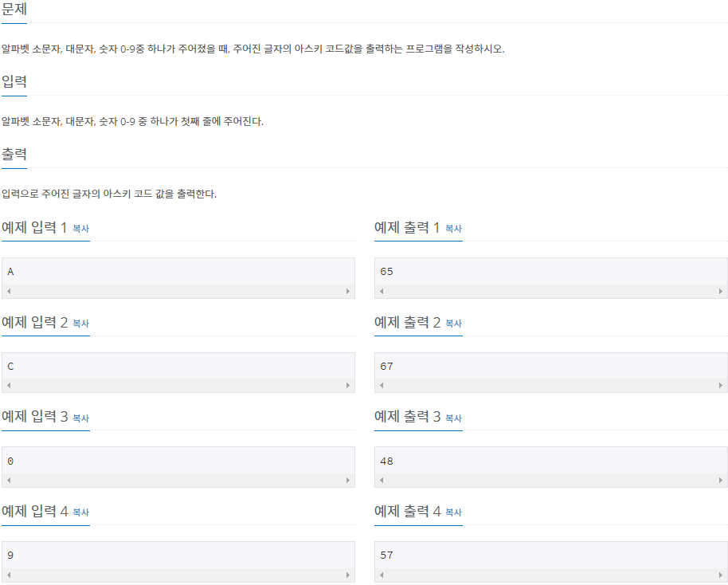Click right scroll arrow in example output 1 box

coord(721,292)
